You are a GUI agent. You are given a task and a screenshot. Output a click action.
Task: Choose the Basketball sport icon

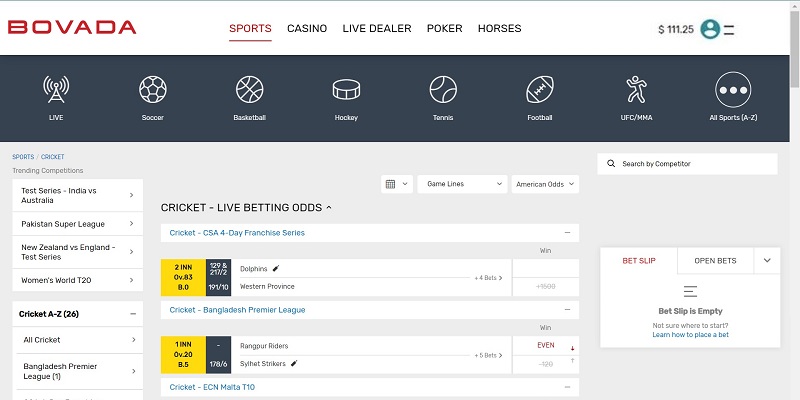coord(249,89)
